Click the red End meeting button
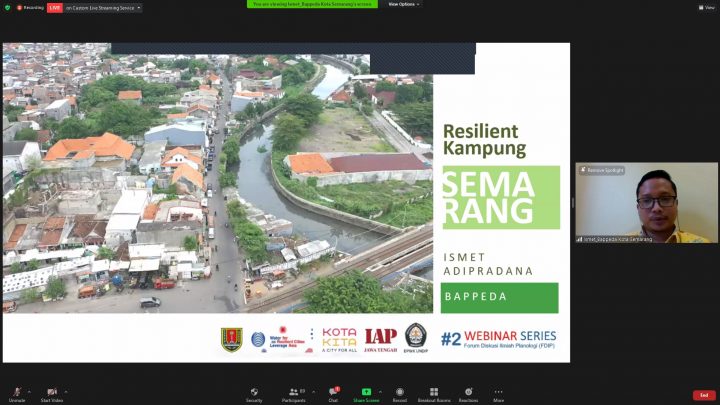 click(704, 395)
